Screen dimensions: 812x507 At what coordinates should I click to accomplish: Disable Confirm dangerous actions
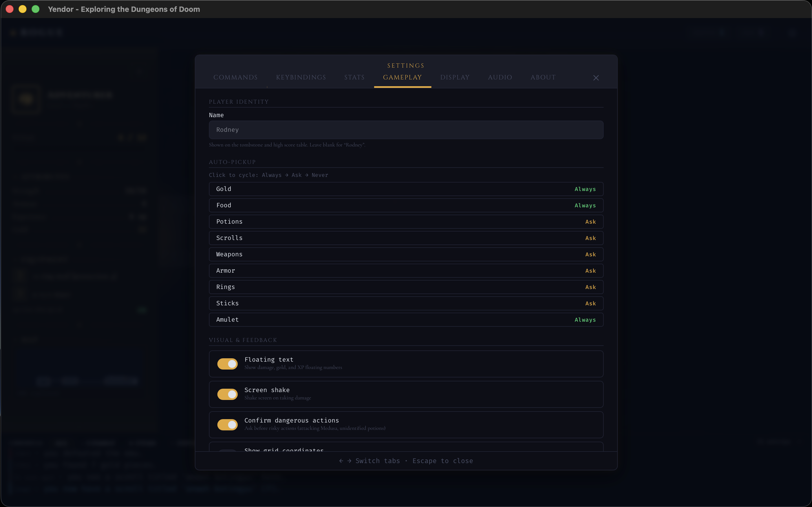[227, 425]
